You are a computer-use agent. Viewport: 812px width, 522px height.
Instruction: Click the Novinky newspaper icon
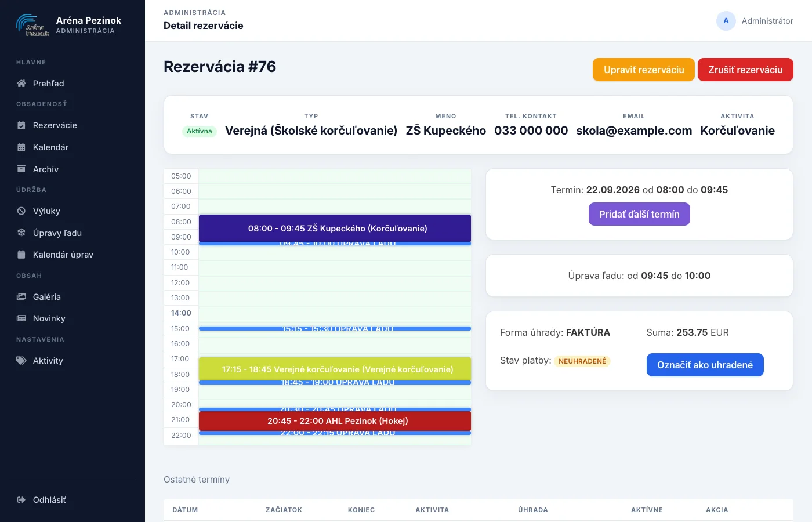coord(21,318)
